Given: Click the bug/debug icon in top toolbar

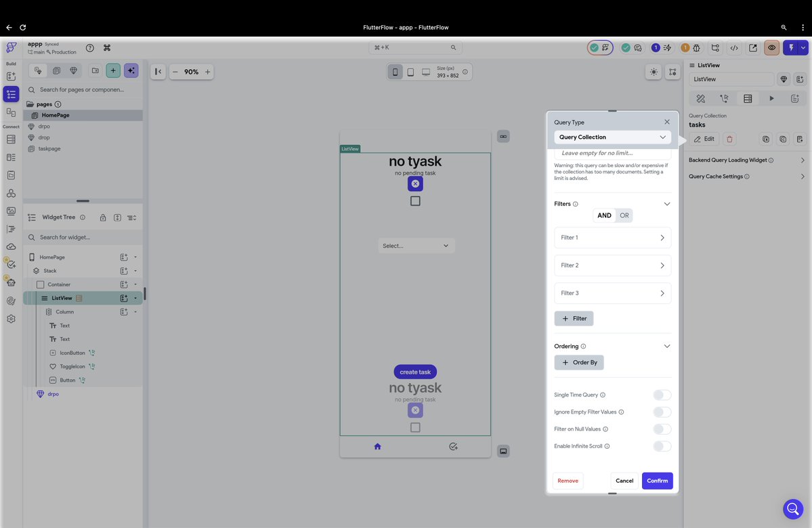Looking at the screenshot, I should (697, 47).
